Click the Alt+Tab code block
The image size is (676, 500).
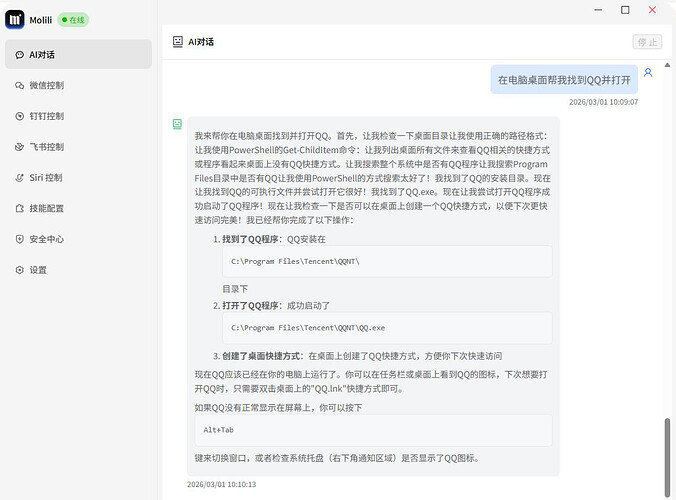(373, 430)
